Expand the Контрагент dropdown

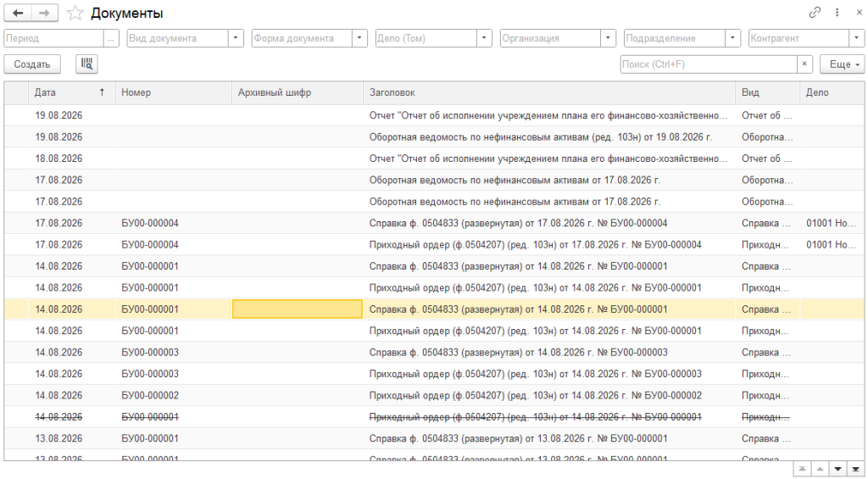[857, 38]
